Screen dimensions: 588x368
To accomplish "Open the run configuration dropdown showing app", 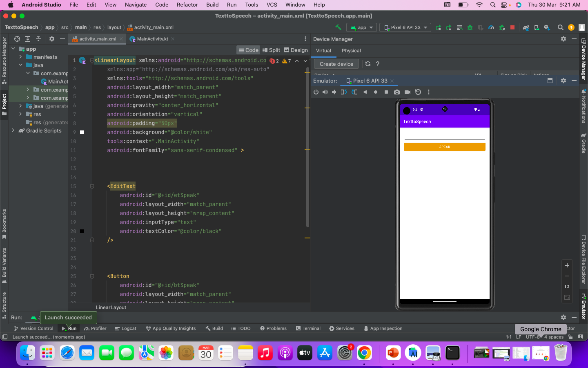I will click(x=361, y=27).
